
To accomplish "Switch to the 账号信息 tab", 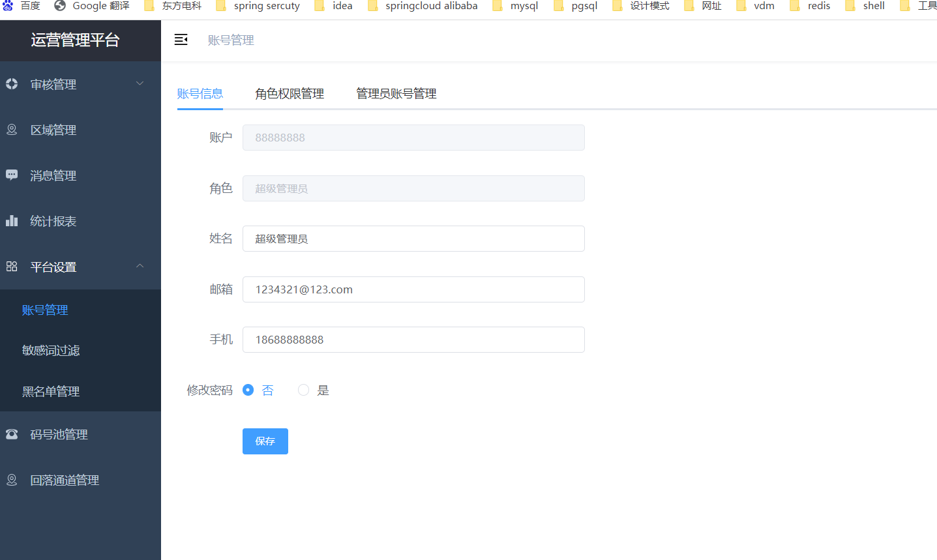I will [200, 94].
